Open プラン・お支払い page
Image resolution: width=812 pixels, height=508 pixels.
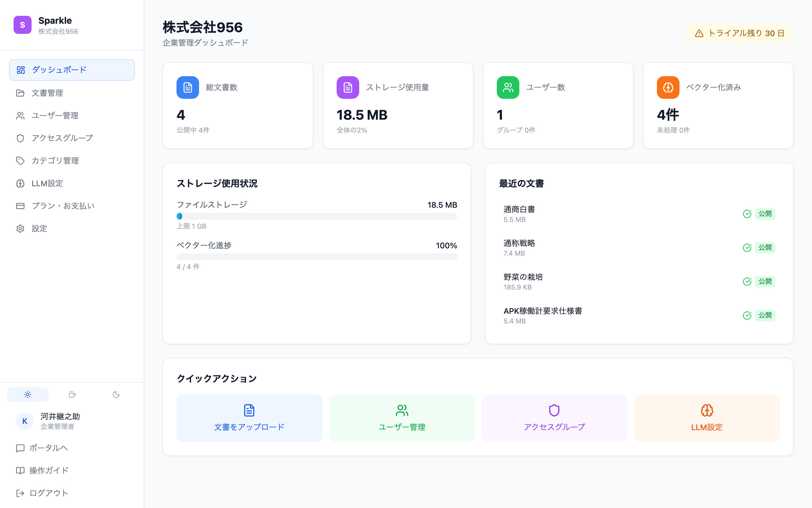click(72, 206)
